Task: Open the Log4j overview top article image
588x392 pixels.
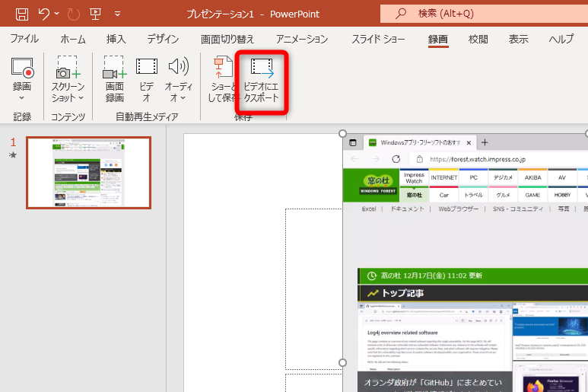Action: tap(434, 347)
